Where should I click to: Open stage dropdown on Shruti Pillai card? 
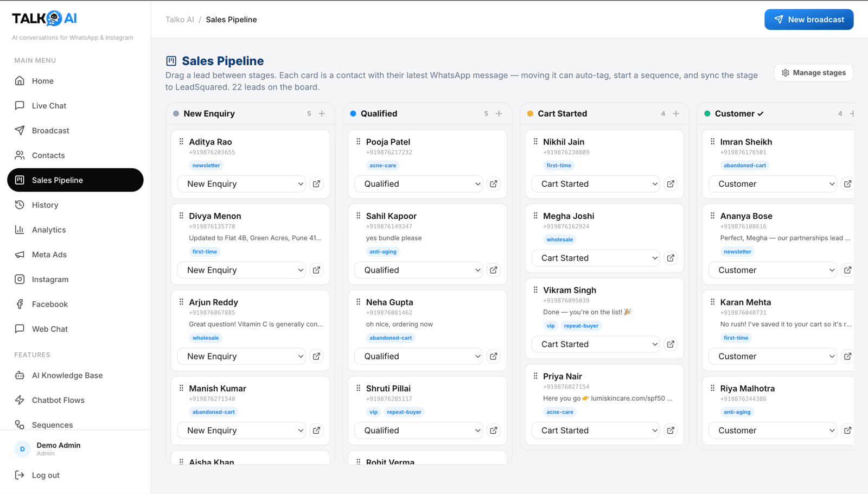pyautogui.click(x=419, y=430)
